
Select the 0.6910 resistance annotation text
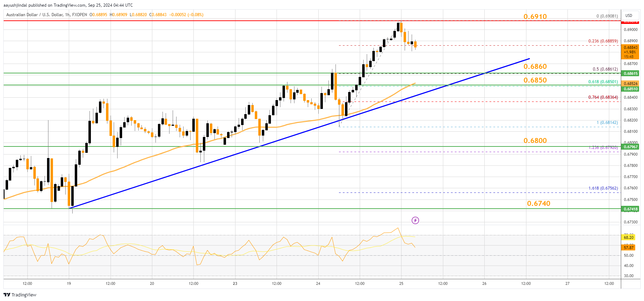[x=535, y=17]
